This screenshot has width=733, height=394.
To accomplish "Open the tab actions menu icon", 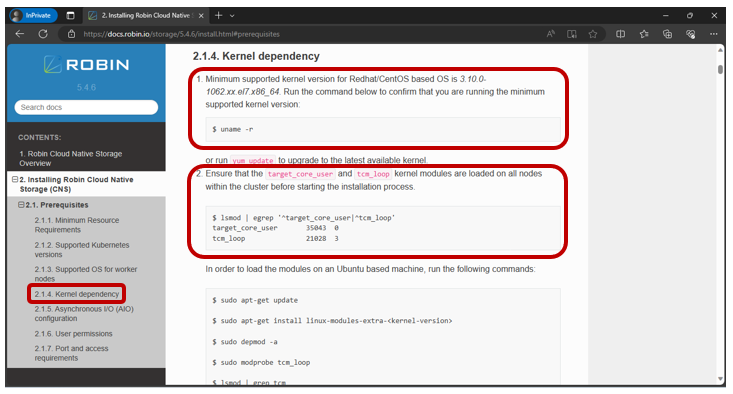I will tap(71, 15).
